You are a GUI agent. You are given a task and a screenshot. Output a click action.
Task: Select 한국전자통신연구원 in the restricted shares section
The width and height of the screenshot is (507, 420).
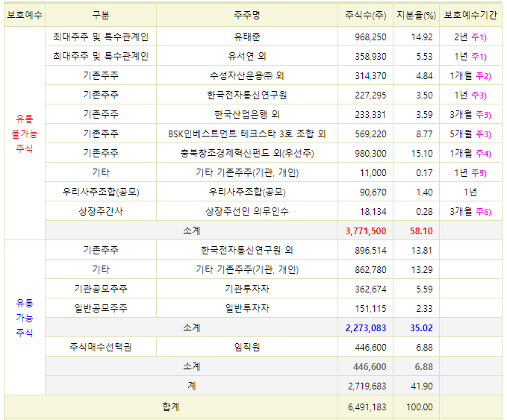(x=247, y=95)
